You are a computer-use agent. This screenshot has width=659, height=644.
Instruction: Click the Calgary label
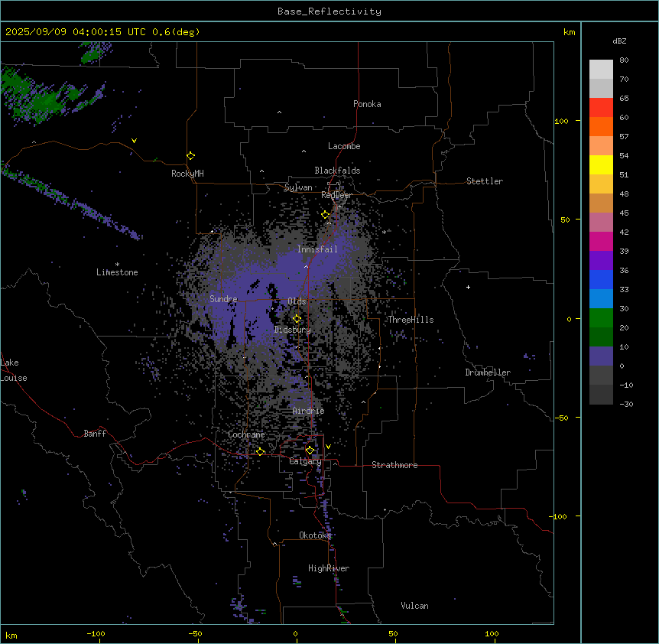click(305, 461)
